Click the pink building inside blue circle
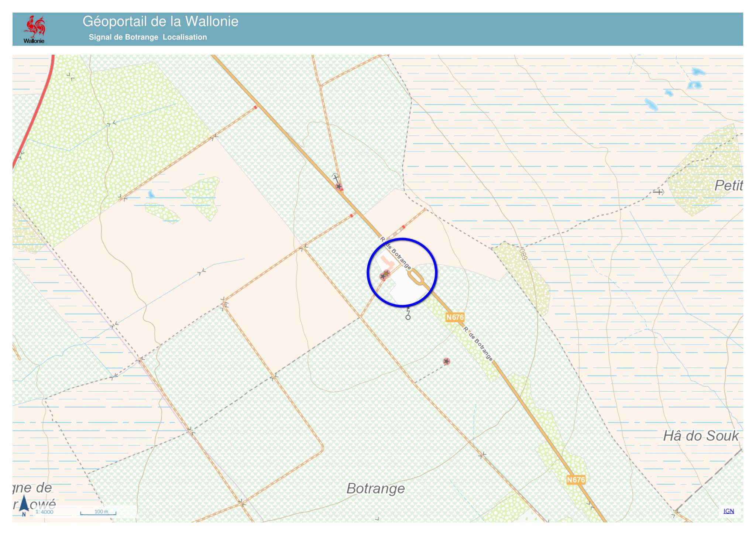This screenshot has width=756, height=535. tap(387, 263)
